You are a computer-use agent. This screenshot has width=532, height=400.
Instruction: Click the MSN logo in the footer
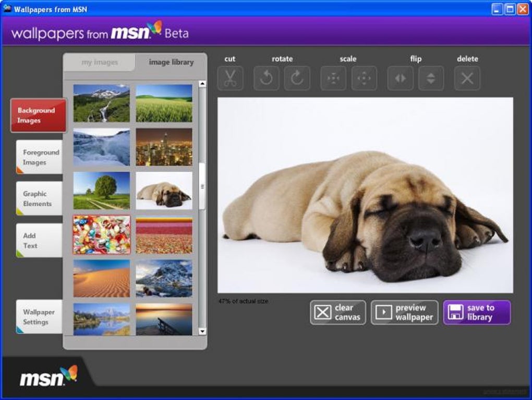(49, 376)
